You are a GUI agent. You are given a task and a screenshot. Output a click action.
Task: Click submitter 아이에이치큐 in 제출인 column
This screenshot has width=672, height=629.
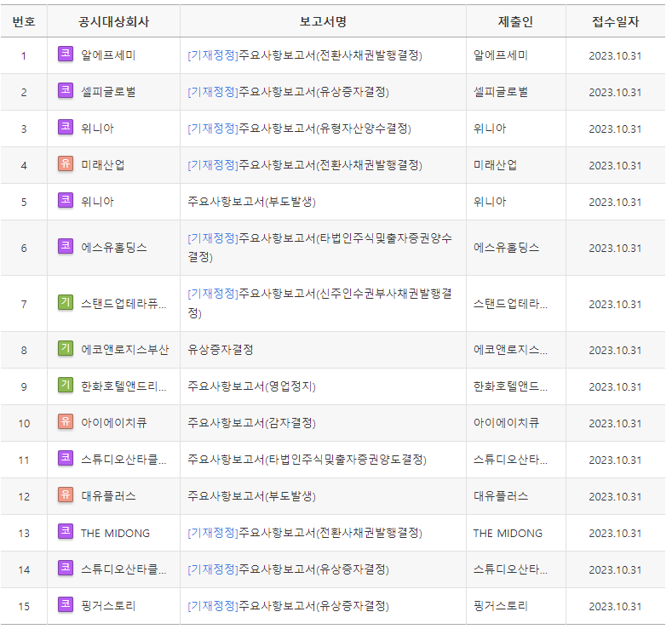(x=506, y=423)
